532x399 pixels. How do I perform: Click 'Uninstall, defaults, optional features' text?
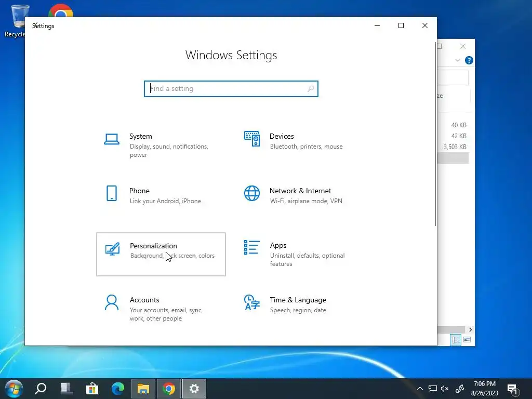pyautogui.click(x=308, y=260)
